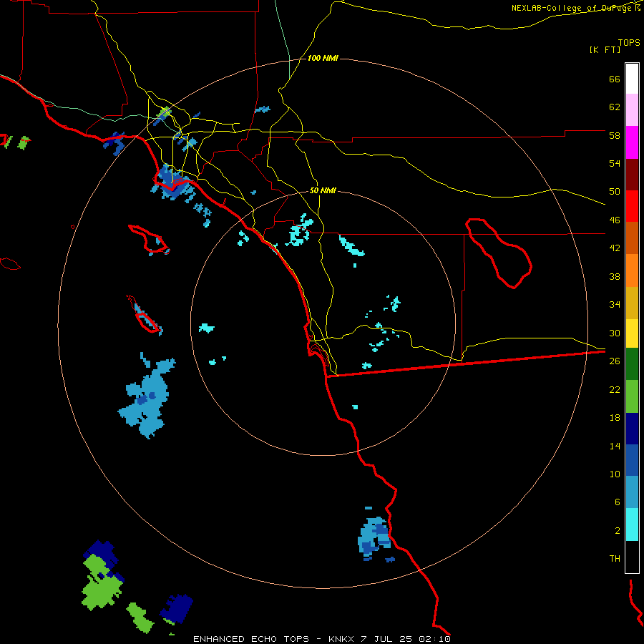Screen dimensions: 644x644
Task: Click the '46' legend value
Action: 615,220
